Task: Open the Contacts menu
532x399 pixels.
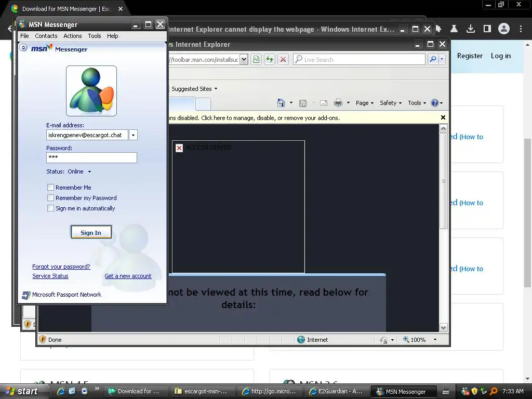Action: 46,36
